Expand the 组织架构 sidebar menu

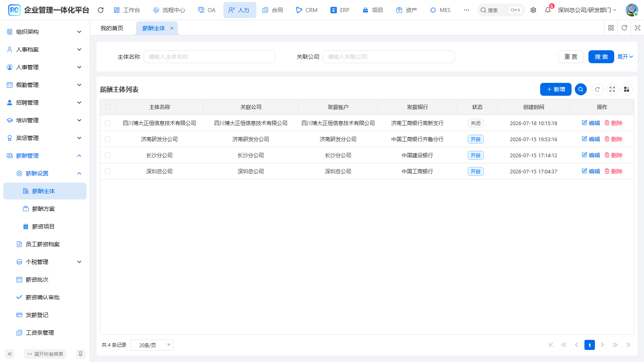45,32
